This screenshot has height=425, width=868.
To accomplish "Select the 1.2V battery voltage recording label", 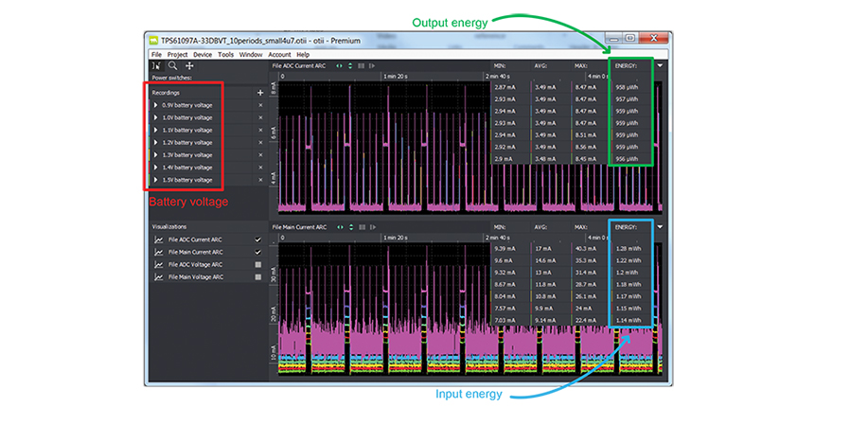I will (187, 143).
